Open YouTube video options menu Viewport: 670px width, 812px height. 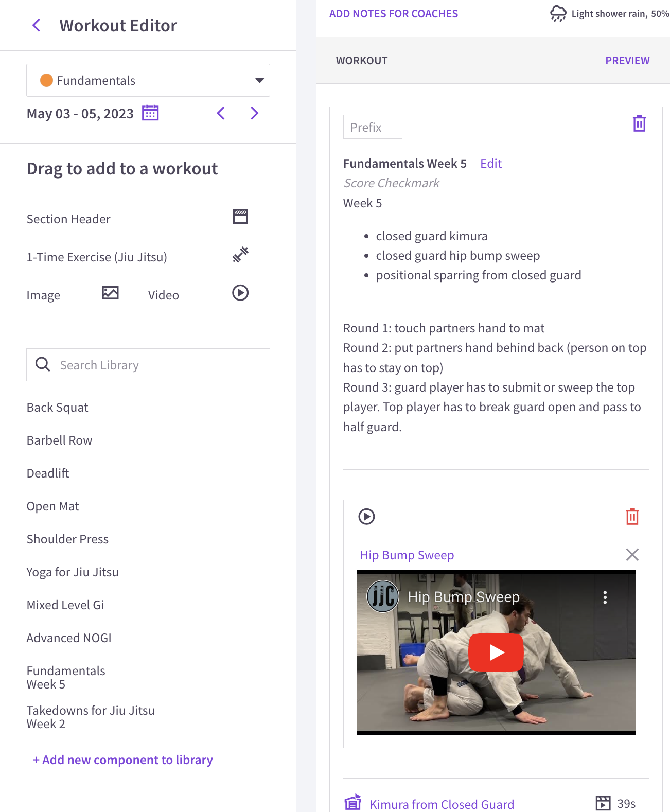[x=605, y=597]
